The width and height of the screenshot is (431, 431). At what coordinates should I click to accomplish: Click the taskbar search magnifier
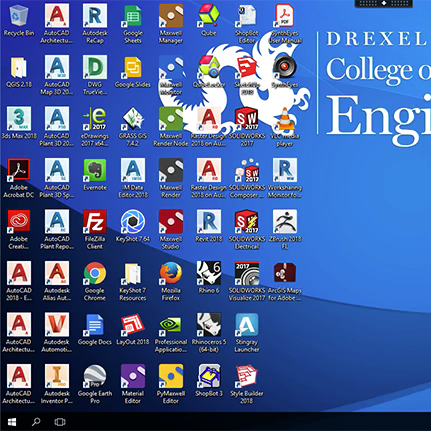[x=36, y=422]
